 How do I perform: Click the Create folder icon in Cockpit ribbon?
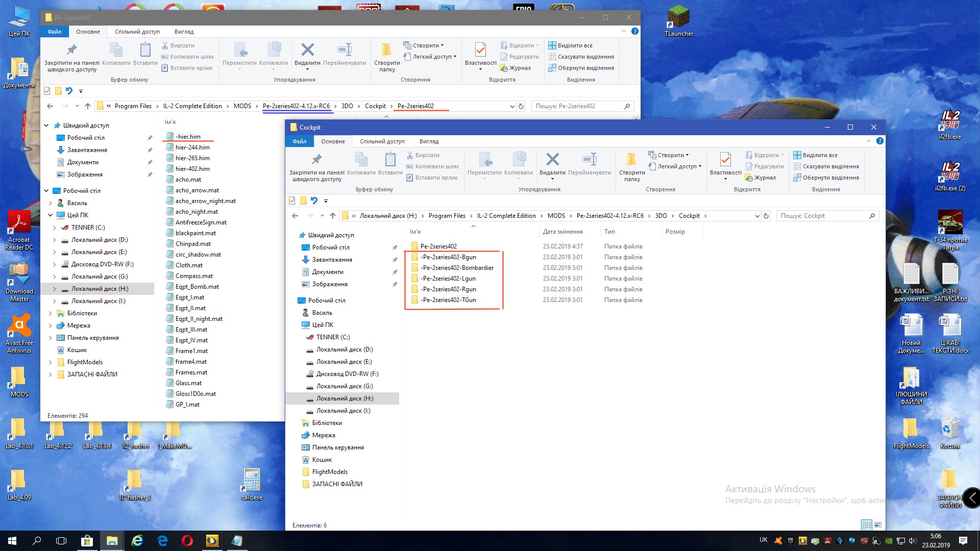[x=631, y=160]
